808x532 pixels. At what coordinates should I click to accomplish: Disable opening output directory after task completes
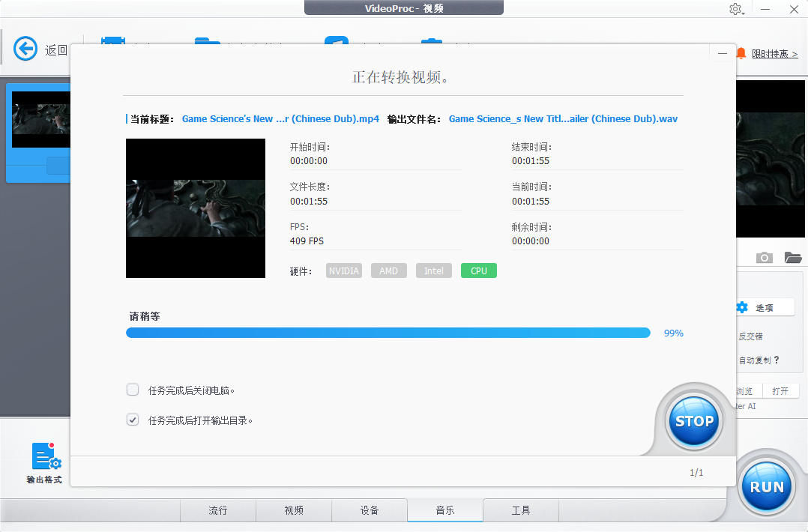click(133, 420)
